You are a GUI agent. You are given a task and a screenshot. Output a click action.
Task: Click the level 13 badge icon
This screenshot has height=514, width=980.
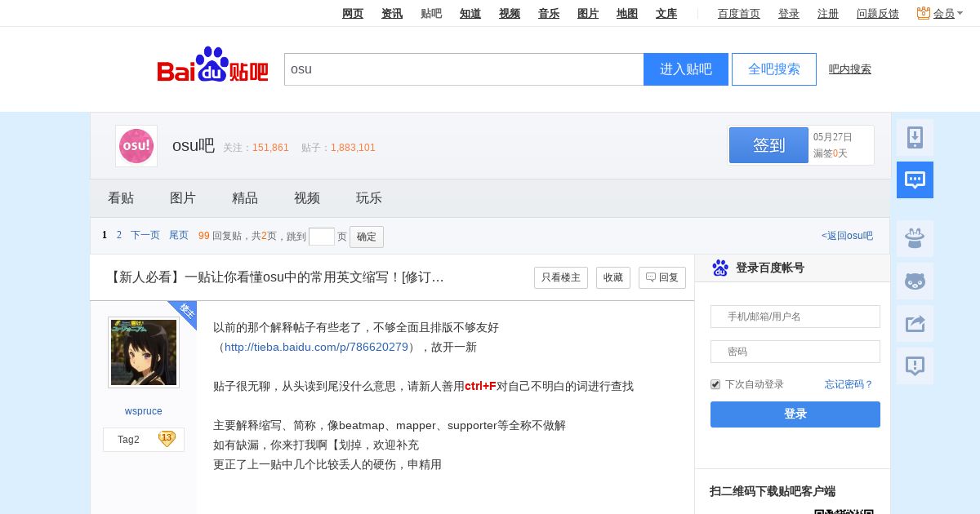[x=167, y=439]
